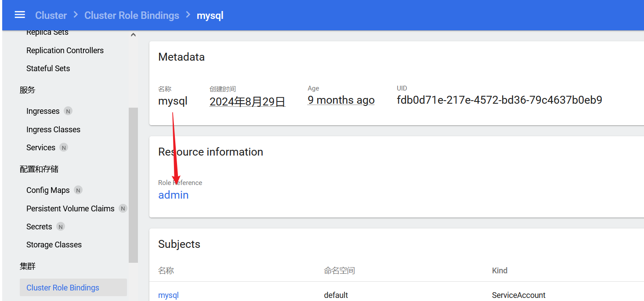Click the sidebar scroll-up arrow
644x301 pixels.
click(x=134, y=35)
